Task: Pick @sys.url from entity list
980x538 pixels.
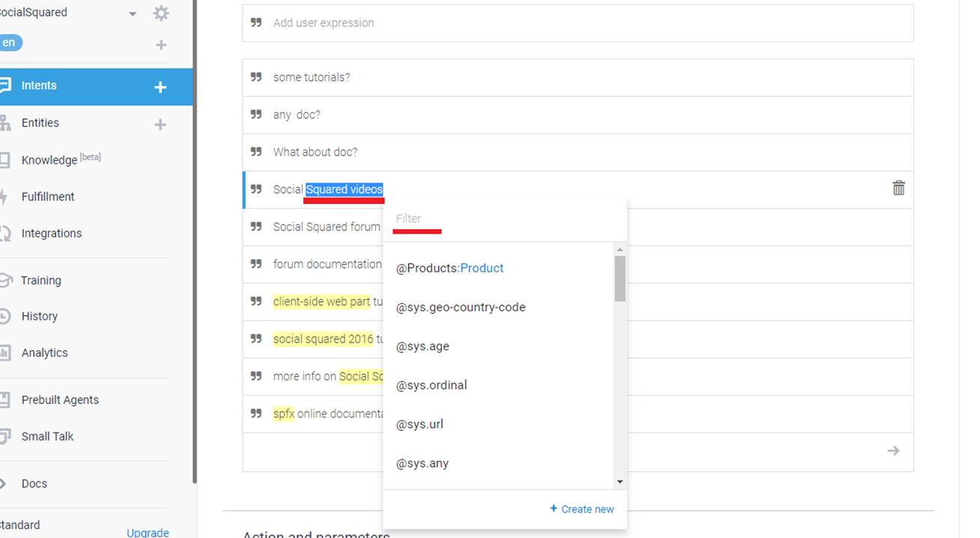Action: tap(419, 424)
